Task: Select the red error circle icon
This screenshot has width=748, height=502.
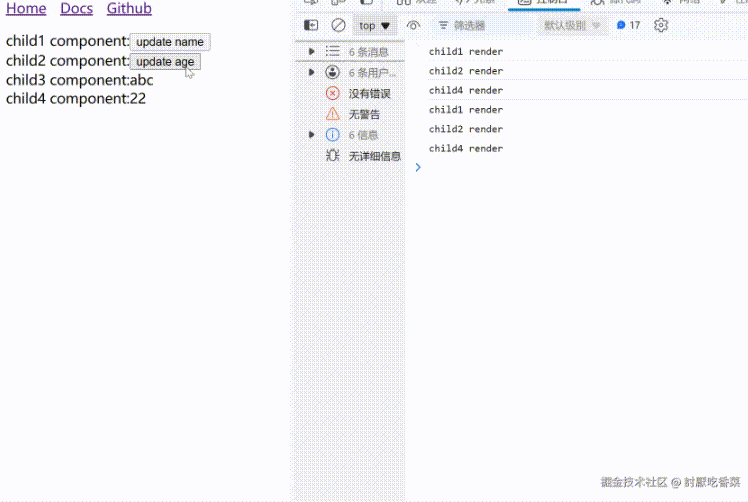Action: tap(332, 93)
